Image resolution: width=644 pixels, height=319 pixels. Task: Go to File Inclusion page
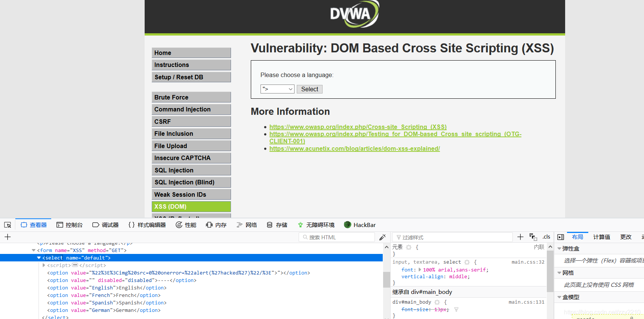point(191,134)
